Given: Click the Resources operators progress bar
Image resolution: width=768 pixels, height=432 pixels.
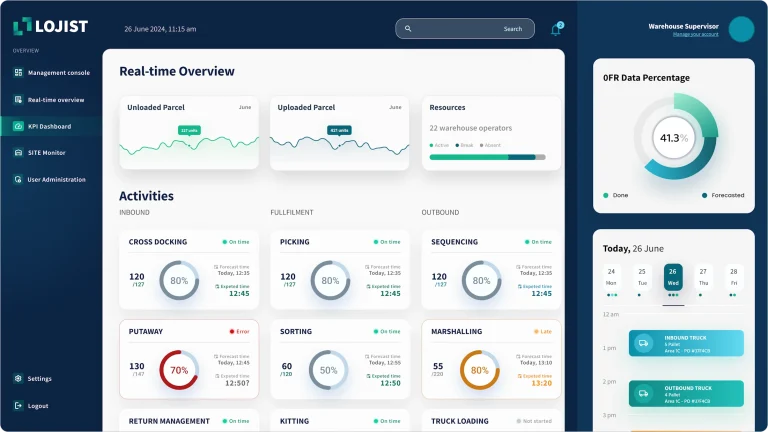Looking at the screenshot, I should (487, 157).
